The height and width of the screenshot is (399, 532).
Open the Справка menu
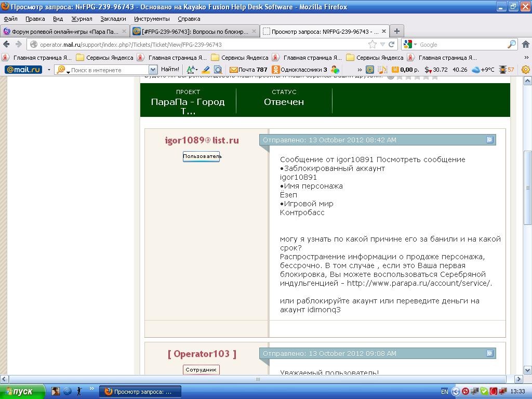(x=189, y=19)
